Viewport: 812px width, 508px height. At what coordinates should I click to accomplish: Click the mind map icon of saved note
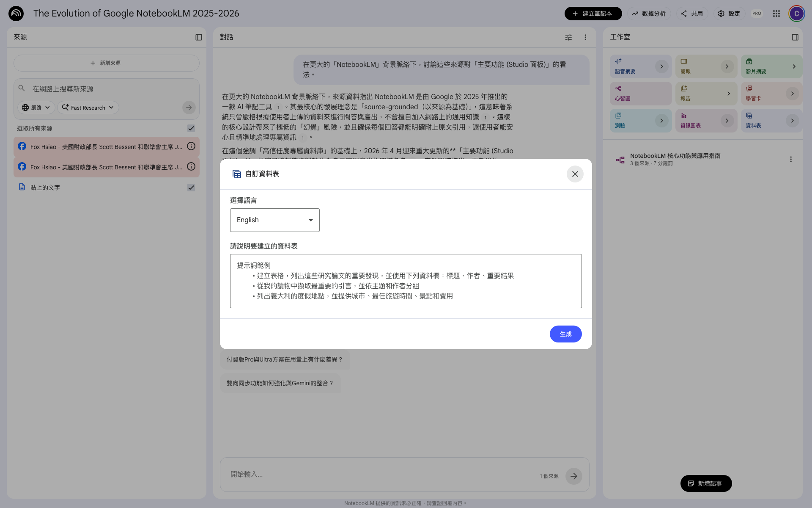point(620,160)
